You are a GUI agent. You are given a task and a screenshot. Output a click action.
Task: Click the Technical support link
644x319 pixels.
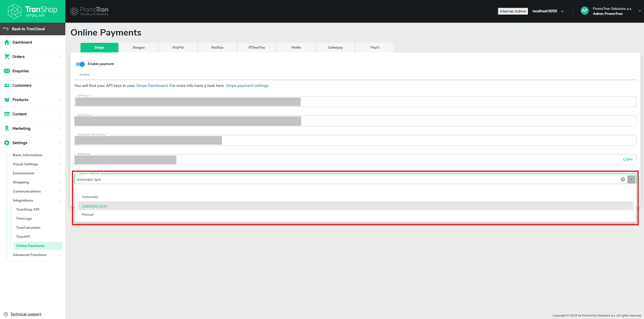point(26,314)
